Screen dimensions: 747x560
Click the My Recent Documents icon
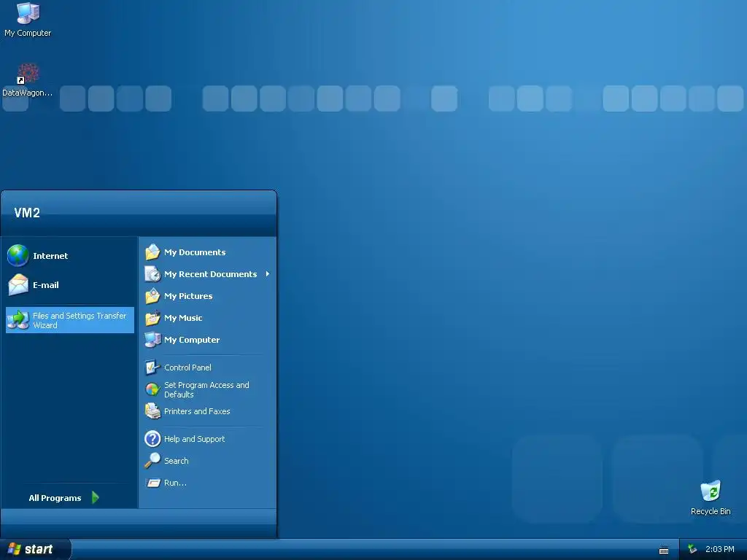152,274
